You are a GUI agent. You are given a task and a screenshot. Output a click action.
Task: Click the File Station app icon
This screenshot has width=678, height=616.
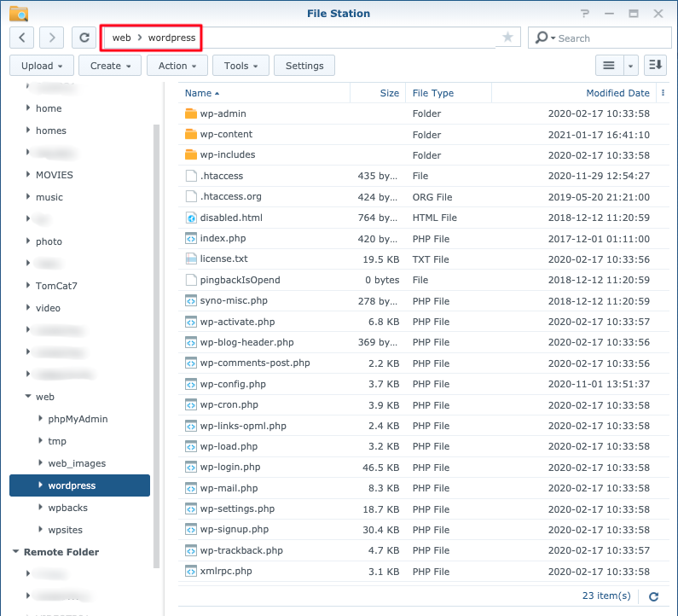click(19, 14)
